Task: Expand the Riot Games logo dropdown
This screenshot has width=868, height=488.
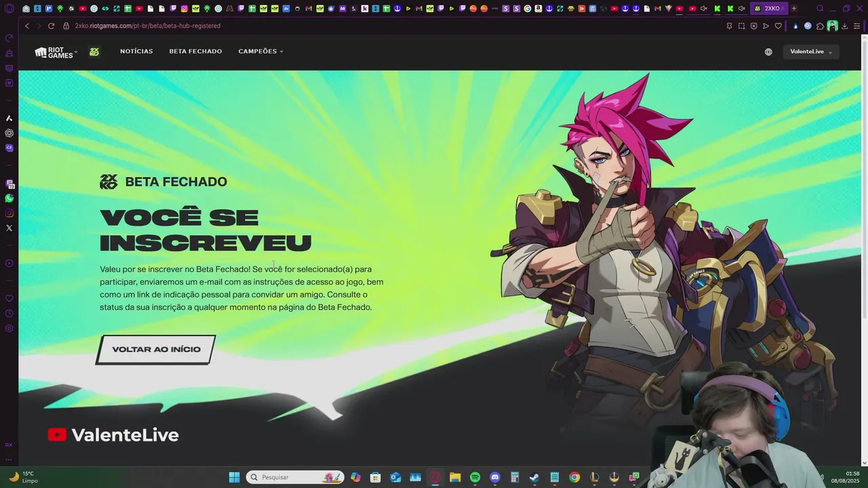Action: pyautogui.click(x=56, y=52)
